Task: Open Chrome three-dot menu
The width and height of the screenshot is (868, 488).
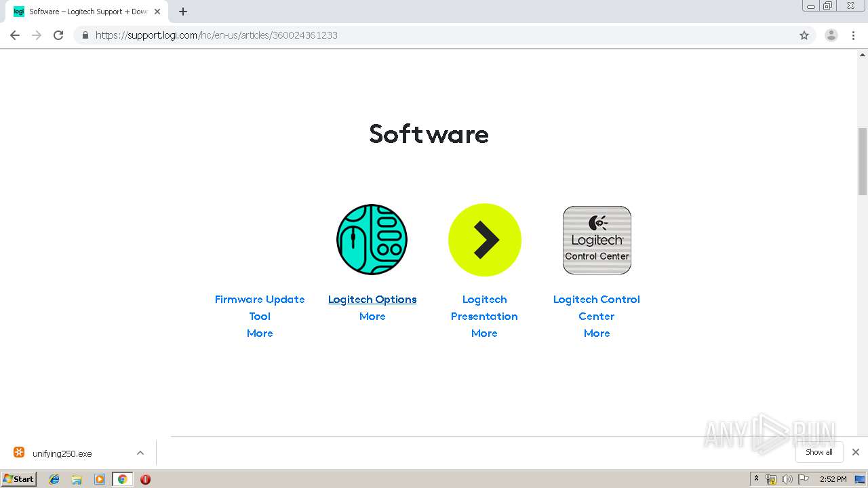Action: coord(853,35)
